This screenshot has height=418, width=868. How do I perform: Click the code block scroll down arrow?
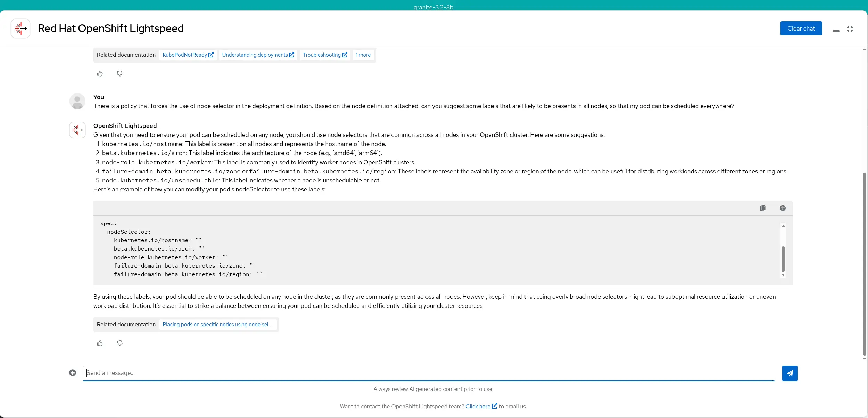783,275
